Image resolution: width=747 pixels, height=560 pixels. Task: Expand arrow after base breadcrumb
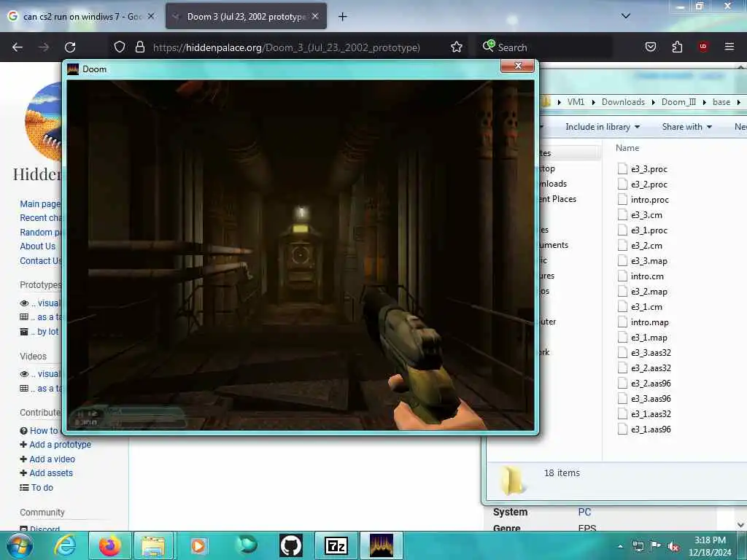click(x=738, y=102)
